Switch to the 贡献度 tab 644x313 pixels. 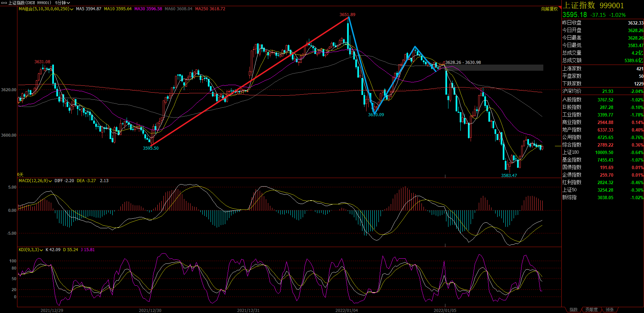[591, 310]
